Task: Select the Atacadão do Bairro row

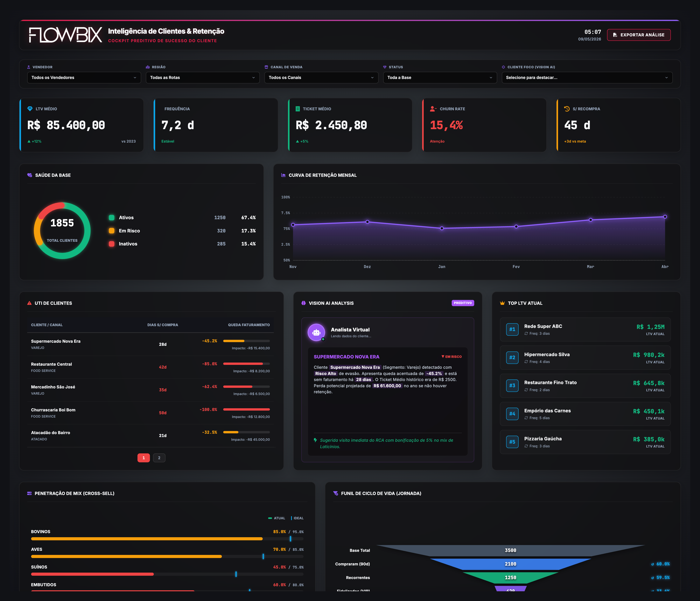Action: point(150,436)
